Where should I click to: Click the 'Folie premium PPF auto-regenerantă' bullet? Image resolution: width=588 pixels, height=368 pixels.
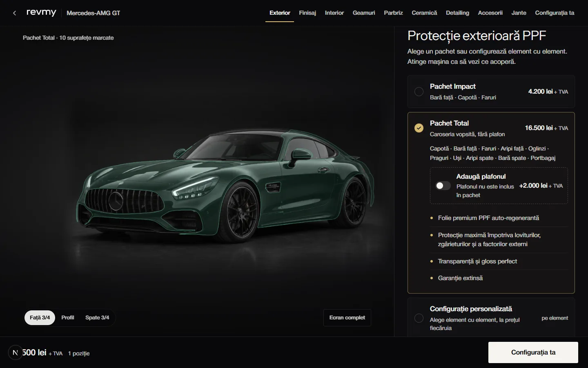tap(488, 218)
